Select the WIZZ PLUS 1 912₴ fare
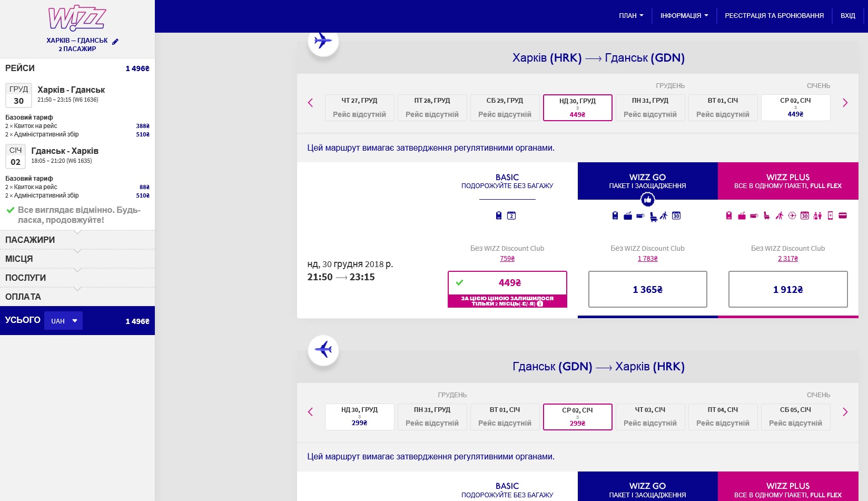Screen dimensions: 868x501 point(787,289)
